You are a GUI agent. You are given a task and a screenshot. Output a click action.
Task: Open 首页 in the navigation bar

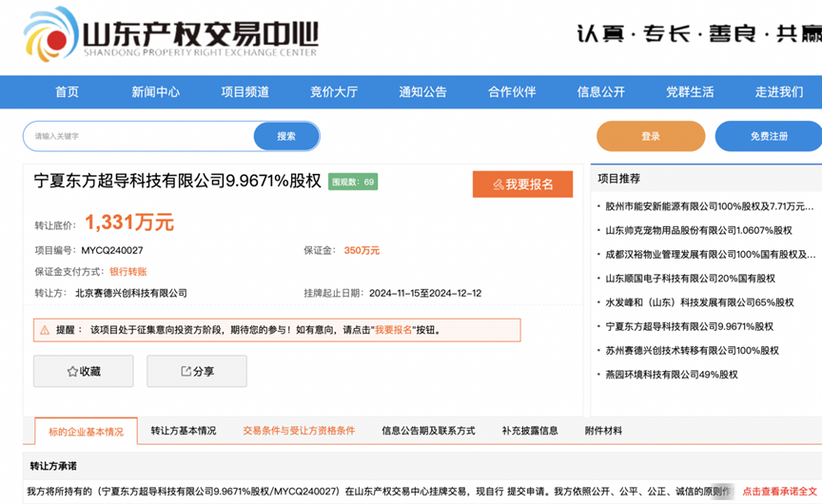(68, 92)
